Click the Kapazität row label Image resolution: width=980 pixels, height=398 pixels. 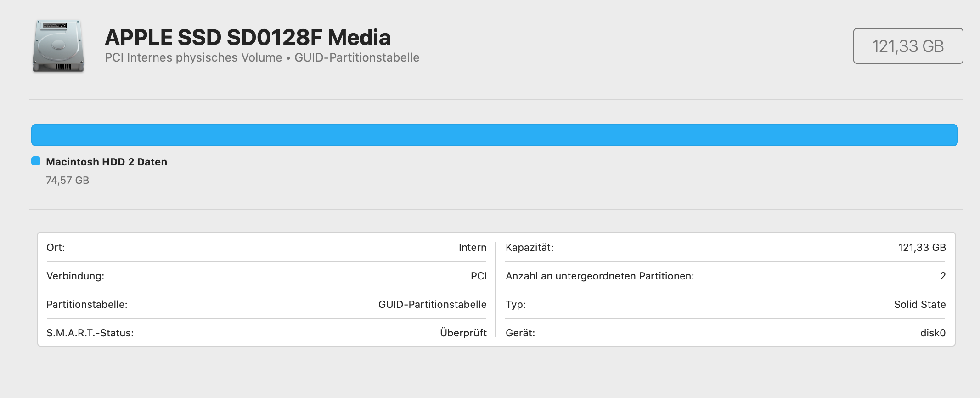click(x=529, y=247)
